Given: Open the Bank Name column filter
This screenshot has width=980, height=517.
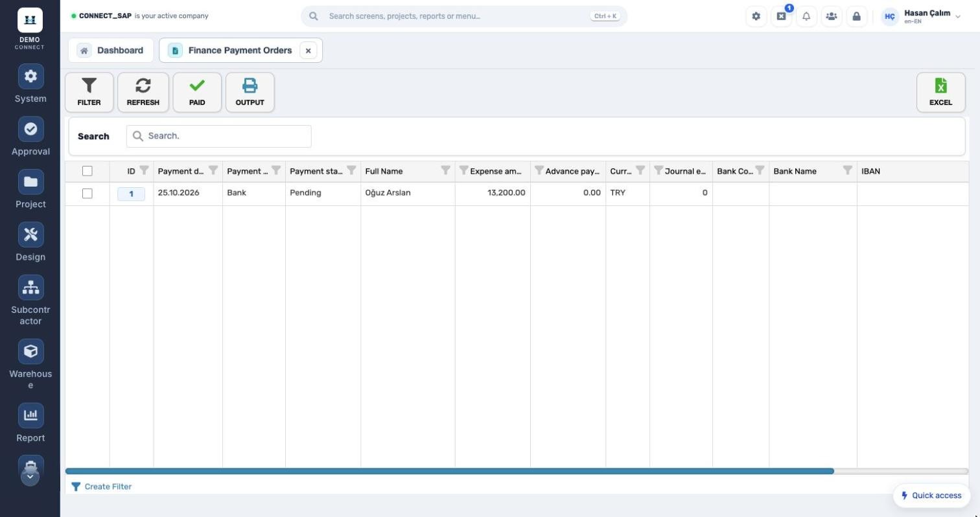Looking at the screenshot, I should tap(848, 170).
